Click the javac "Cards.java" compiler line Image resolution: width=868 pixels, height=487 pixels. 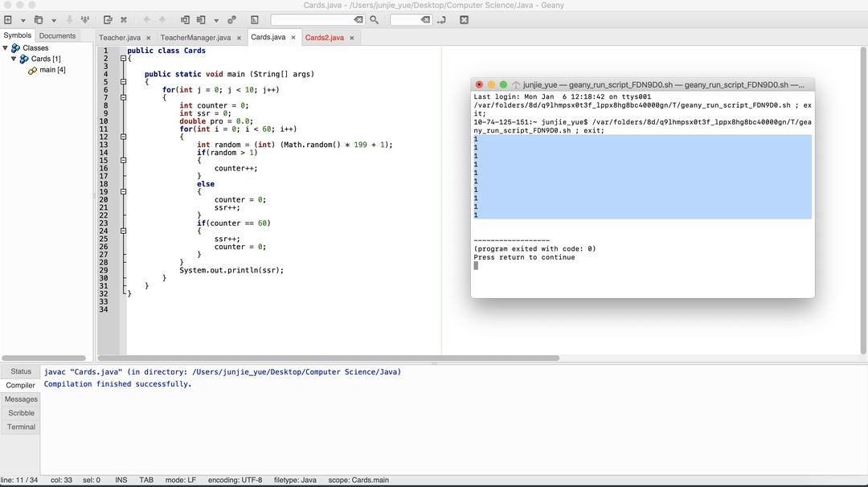tap(223, 372)
